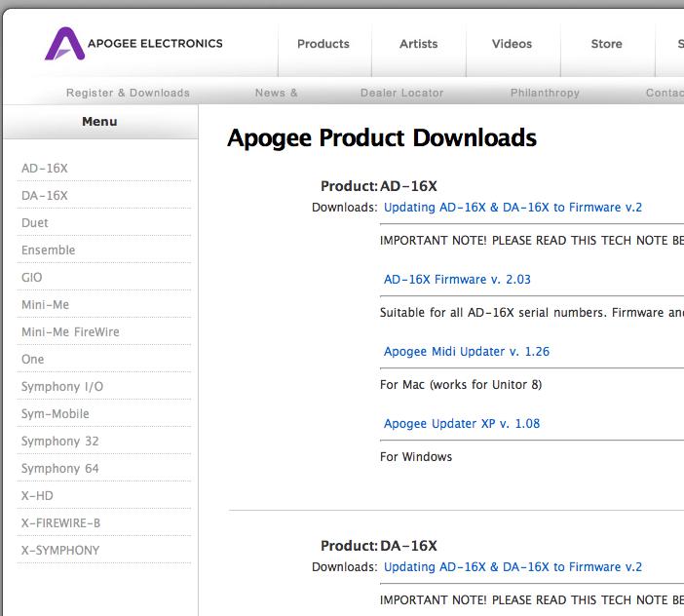The width and height of the screenshot is (684, 616).
Task: Select DA-16X in the sidebar menu
Action: 45,196
